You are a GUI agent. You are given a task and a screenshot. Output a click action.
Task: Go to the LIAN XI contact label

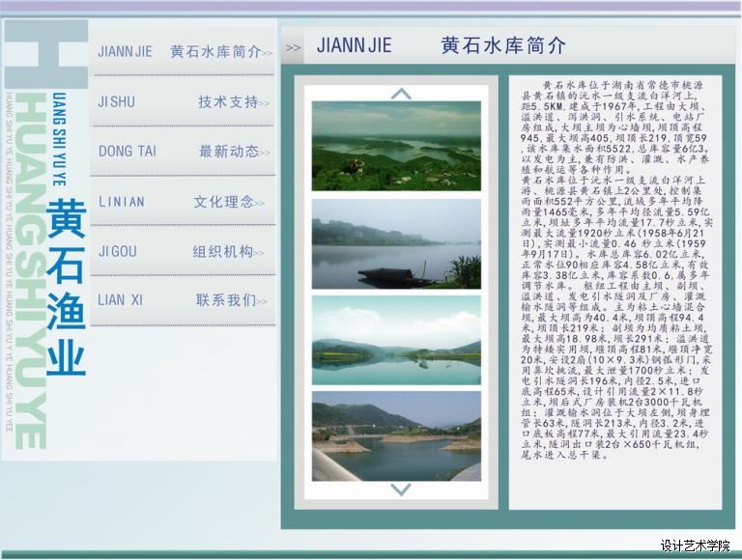pos(120,300)
